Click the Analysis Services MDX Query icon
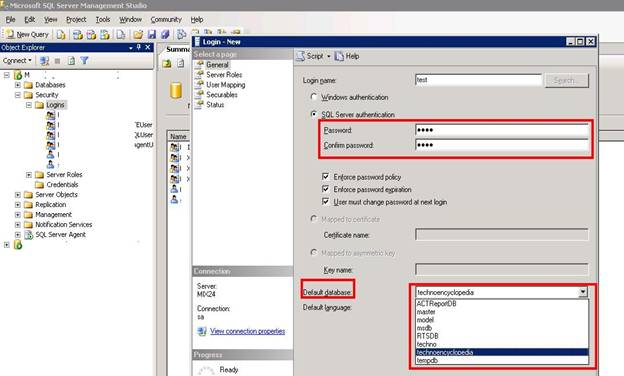 pyautogui.click(x=78, y=35)
